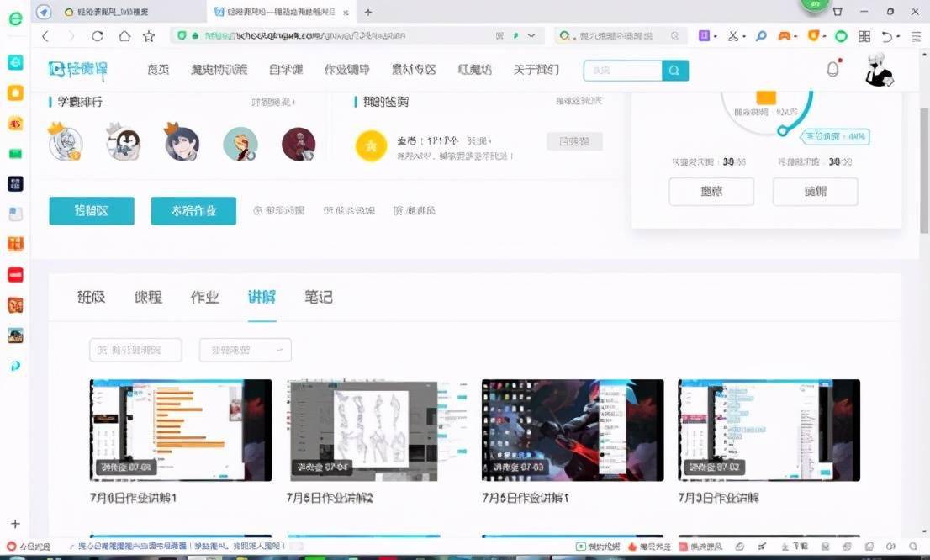Open the 7月6日作业讲解1 video thumbnail
Screen dimensions: 930x560
(181, 430)
